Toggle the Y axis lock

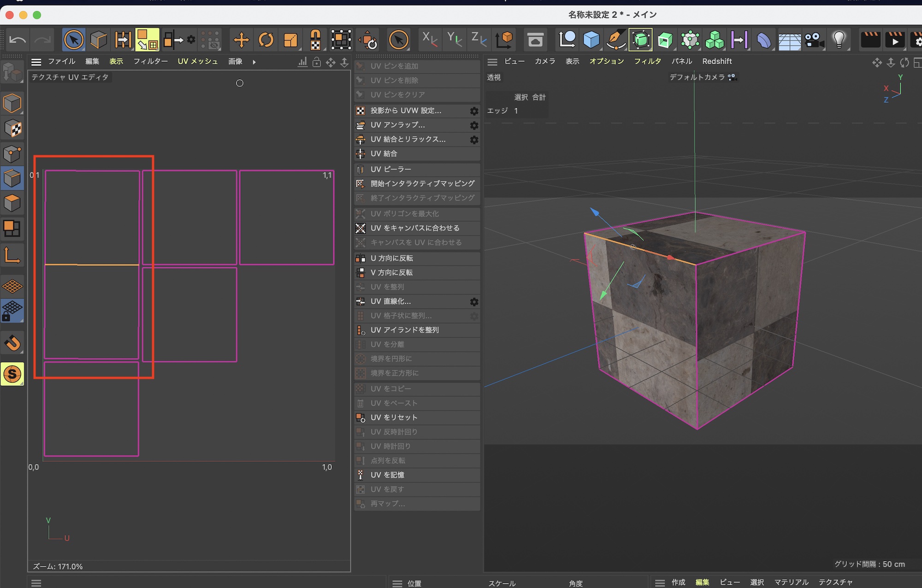pyautogui.click(x=455, y=40)
